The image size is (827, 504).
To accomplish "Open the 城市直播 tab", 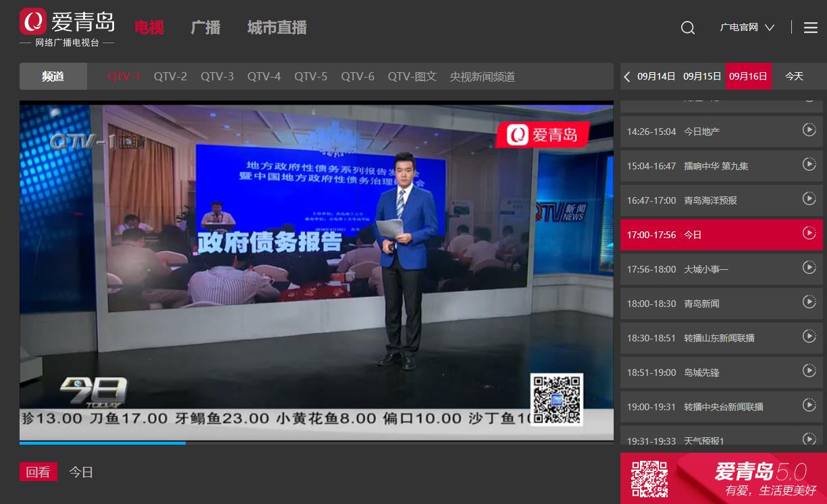I will click(x=277, y=28).
